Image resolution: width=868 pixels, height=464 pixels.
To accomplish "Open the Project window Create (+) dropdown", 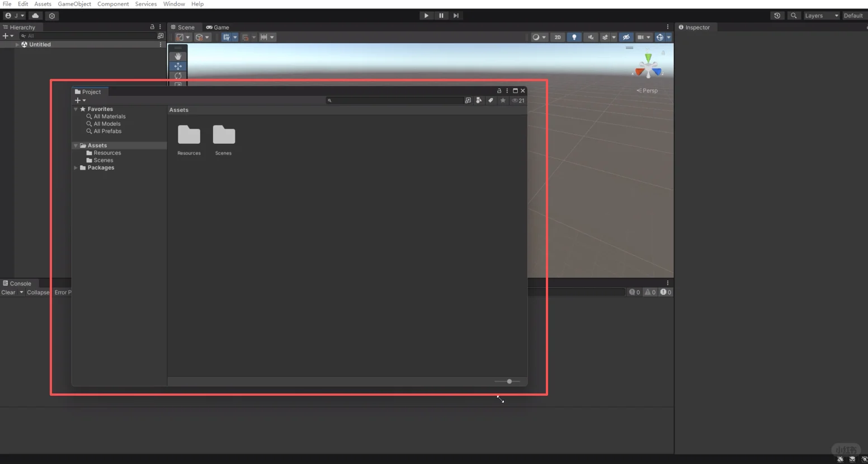I will 80,101.
